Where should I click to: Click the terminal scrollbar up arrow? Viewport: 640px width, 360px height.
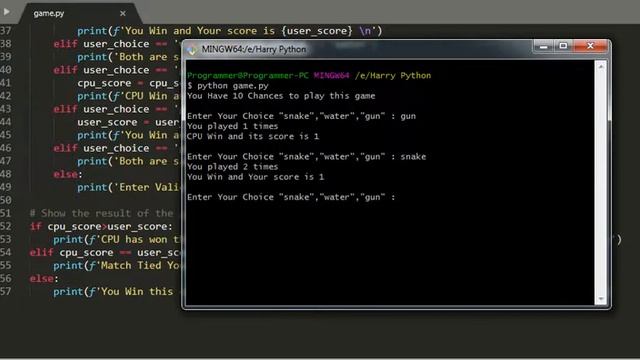(600, 67)
